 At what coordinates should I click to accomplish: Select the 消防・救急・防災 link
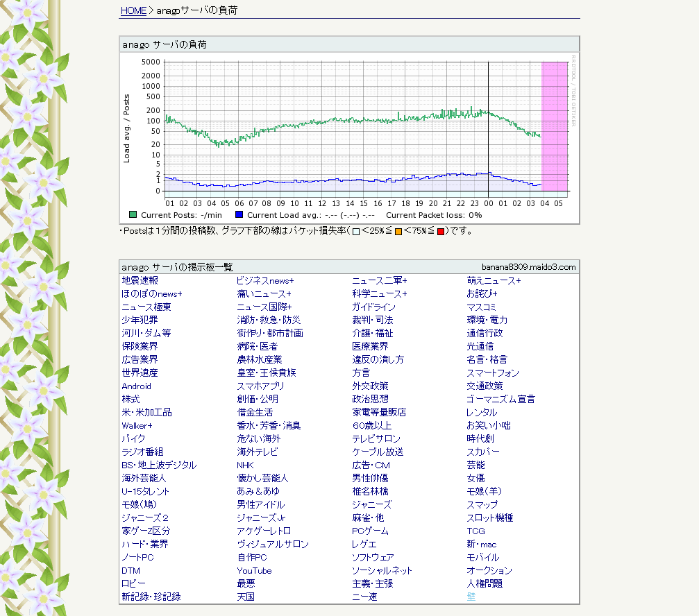pos(269,320)
